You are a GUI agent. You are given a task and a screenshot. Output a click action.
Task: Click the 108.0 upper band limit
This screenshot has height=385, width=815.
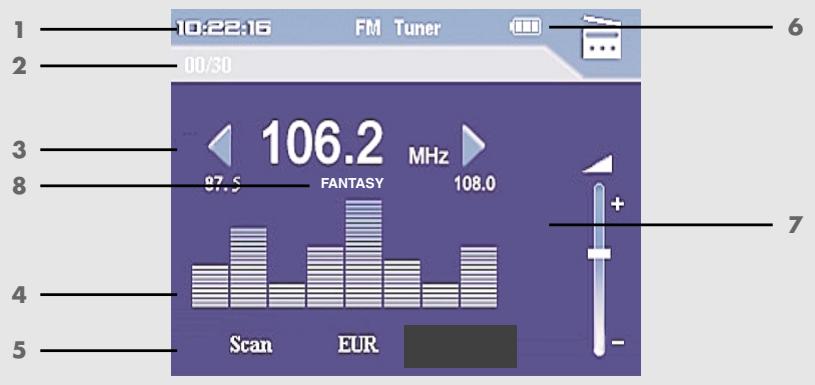(475, 184)
